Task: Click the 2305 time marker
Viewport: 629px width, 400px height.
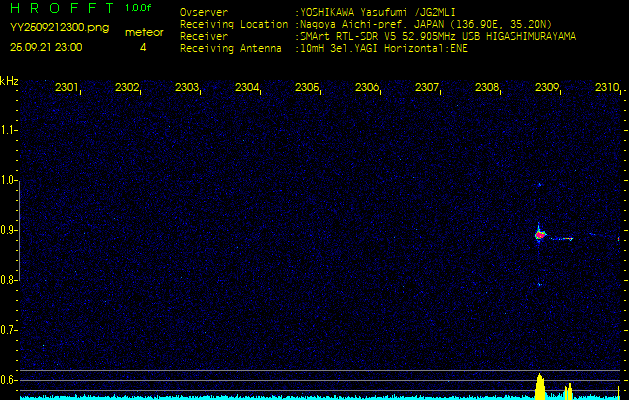Action: tap(307, 88)
